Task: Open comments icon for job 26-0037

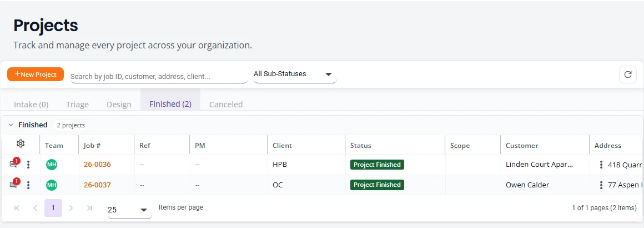Action: pos(13,185)
